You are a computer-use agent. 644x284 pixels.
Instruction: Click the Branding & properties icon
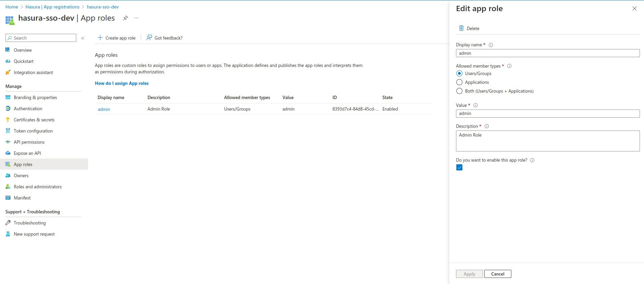tap(8, 97)
